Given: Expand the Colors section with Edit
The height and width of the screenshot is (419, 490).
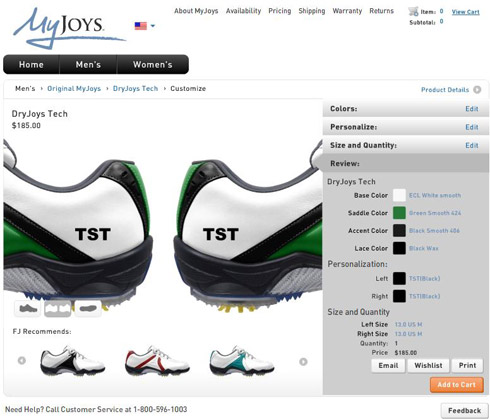Looking at the screenshot, I should coord(472,109).
